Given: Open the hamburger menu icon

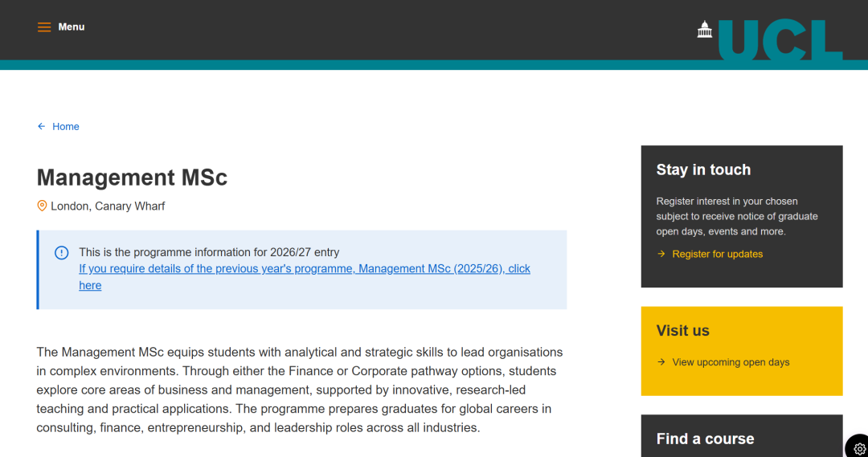Looking at the screenshot, I should click(44, 27).
